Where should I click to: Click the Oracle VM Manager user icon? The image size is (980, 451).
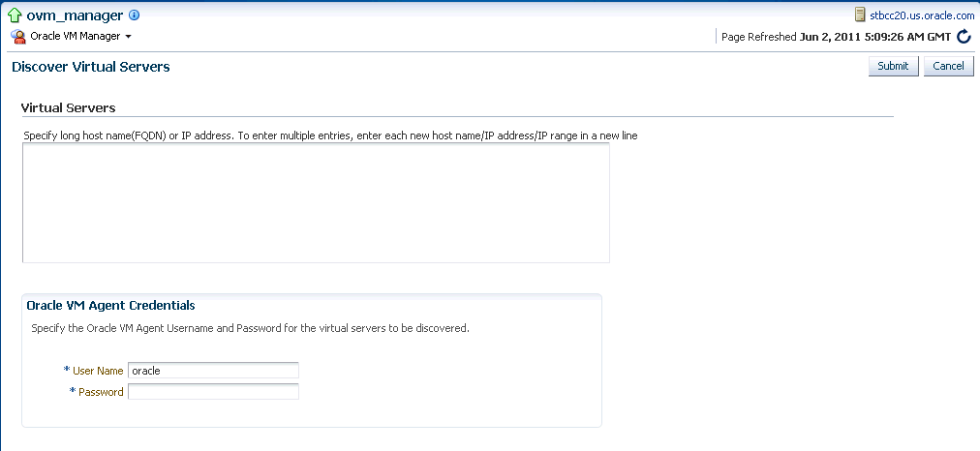click(18, 36)
